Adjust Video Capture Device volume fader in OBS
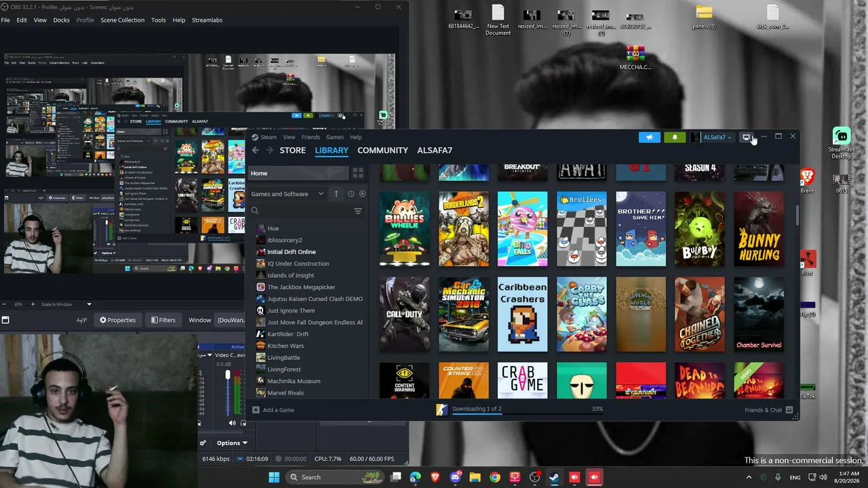 pyautogui.click(x=227, y=375)
